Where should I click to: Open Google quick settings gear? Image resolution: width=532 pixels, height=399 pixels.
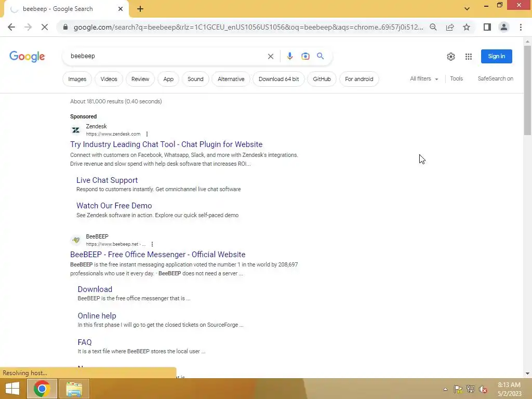pos(450,56)
